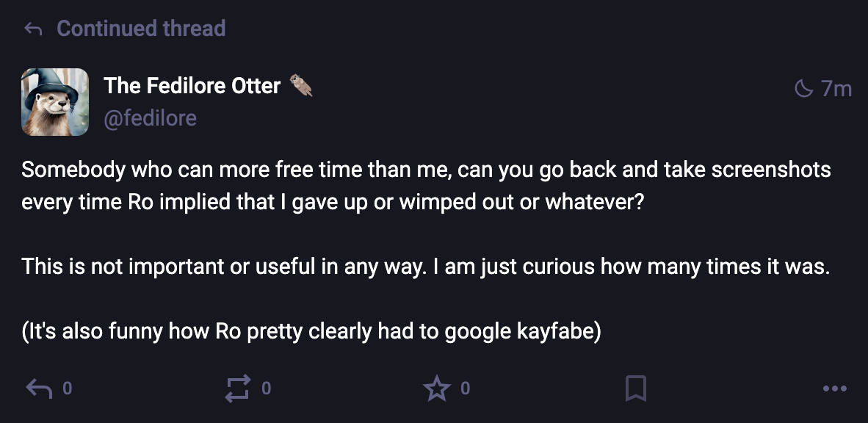Screen dimensions: 868x423
Task: Click the crescent moon icon by the timestamp
Action: coord(804,89)
